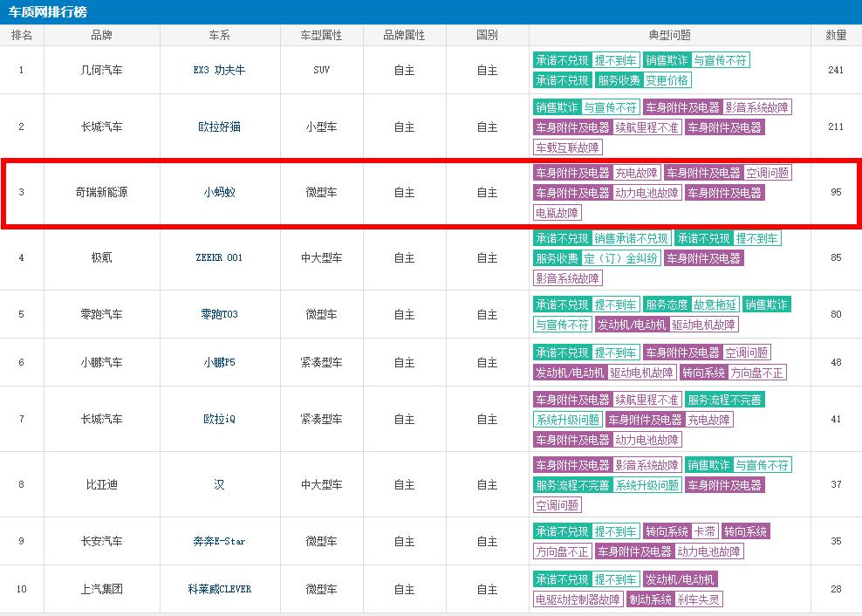Screen dimensions: 862x616
Task: Click the 排名 column header
Action: (22, 36)
